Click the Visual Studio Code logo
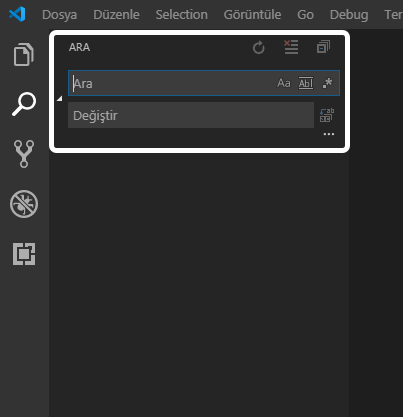The height and width of the screenshot is (417, 403). click(x=17, y=14)
